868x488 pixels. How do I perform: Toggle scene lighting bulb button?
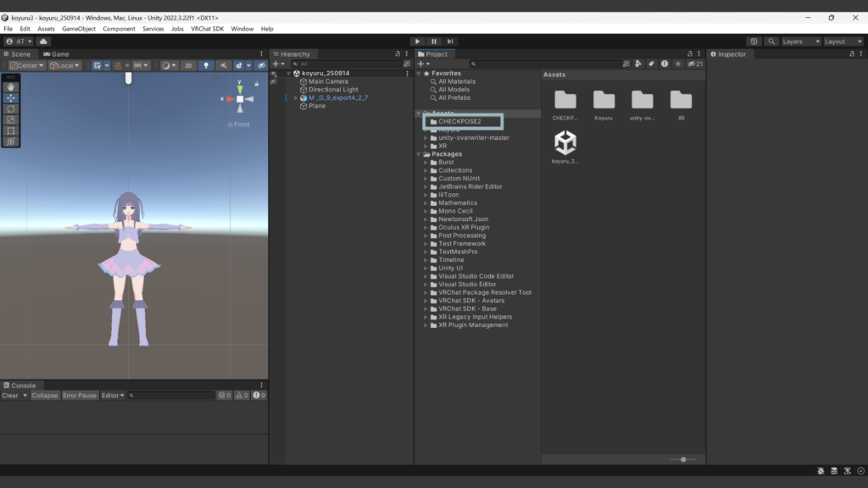point(205,65)
